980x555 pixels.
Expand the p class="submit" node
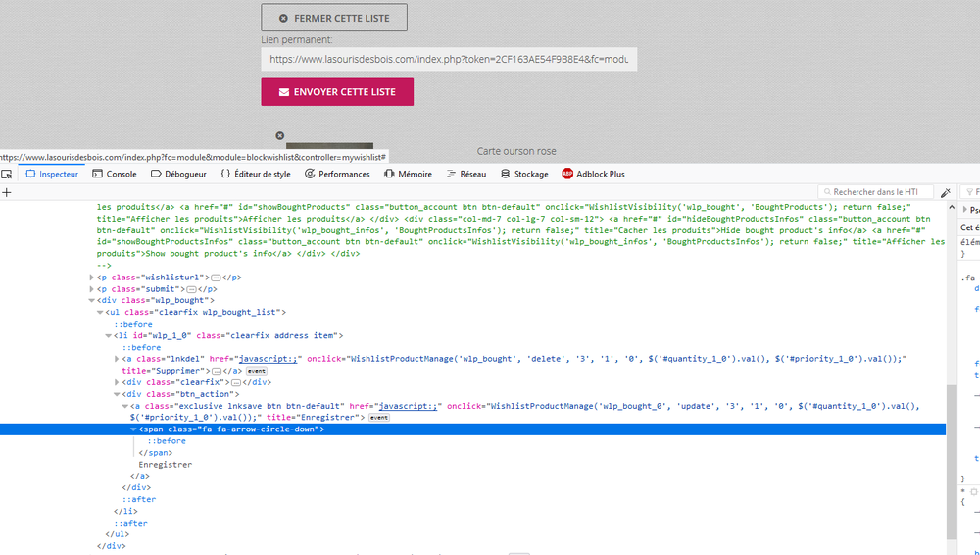coord(91,289)
